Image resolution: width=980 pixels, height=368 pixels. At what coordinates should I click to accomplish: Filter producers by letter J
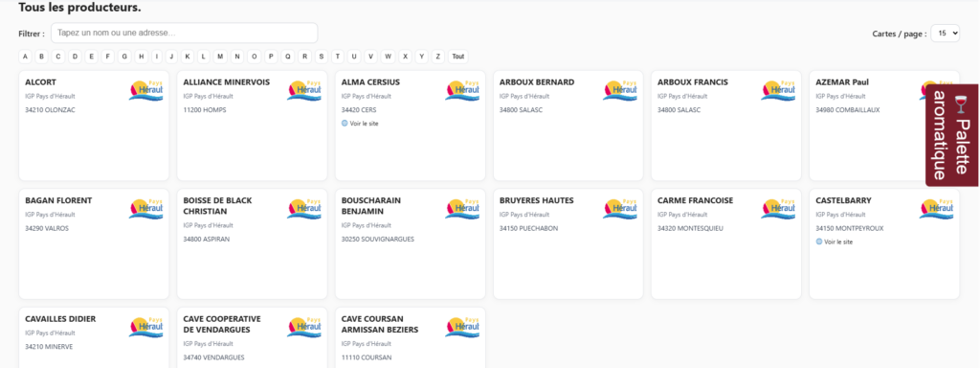[172, 57]
